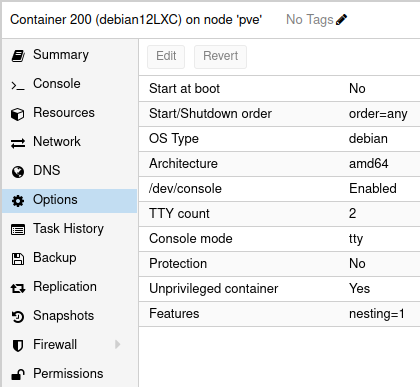Select the Options menu item
Image resolution: width=420 pixels, height=387 pixels.
click(69, 200)
